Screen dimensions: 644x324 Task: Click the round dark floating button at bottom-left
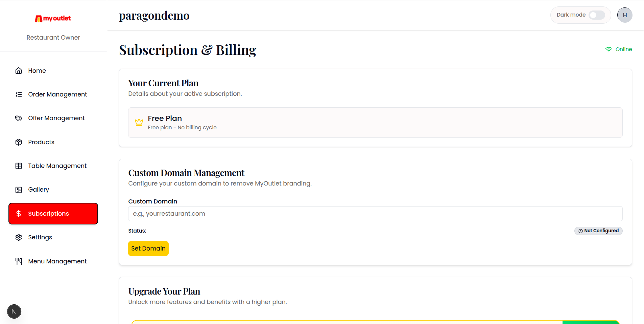[14, 311]
